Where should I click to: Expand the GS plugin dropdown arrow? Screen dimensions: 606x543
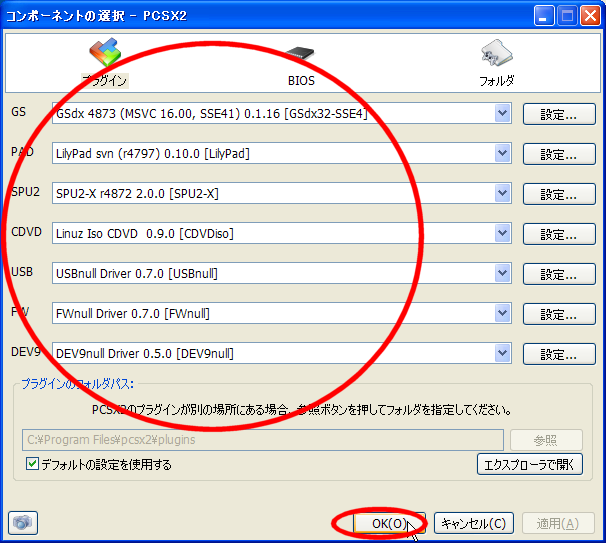coord(502,113)
